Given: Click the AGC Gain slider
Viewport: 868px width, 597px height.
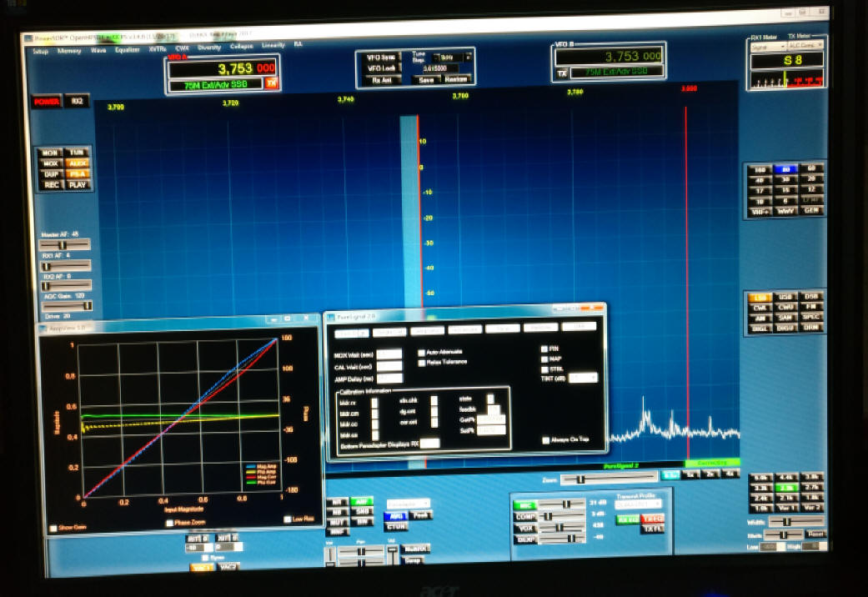Looking at the screenshot, I should point(67,306).
